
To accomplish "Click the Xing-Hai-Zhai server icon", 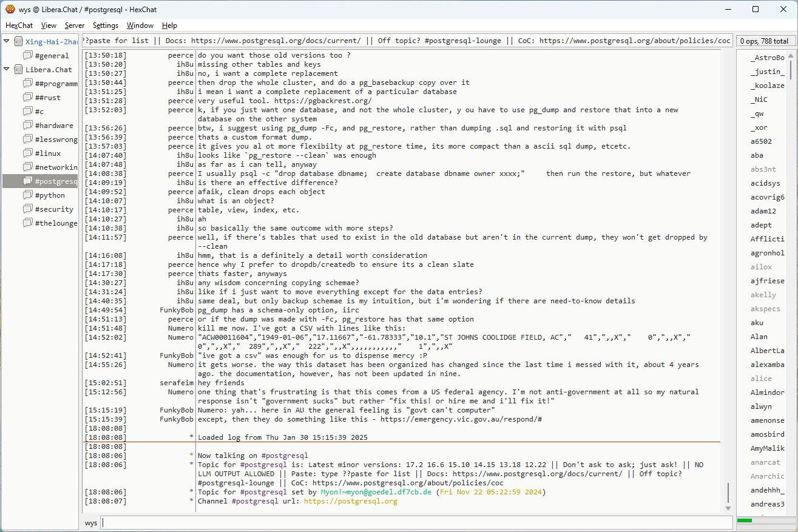I will 19,42.
